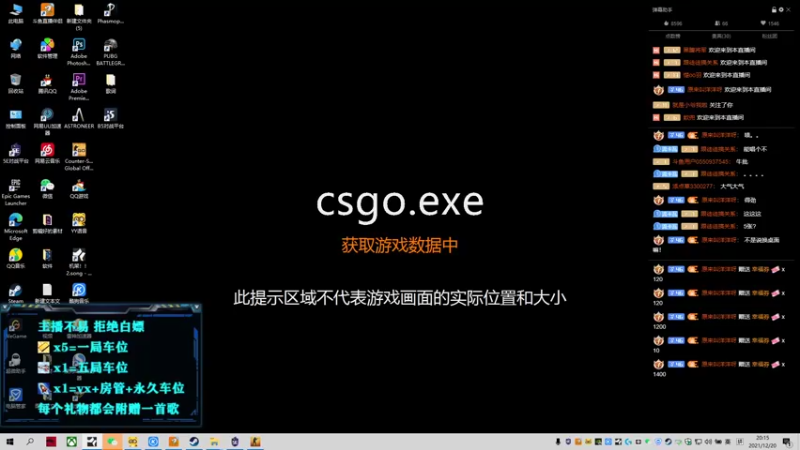Select the heart count 1546 indicator
Screen dimensions: 800x450
[x=769, y=23]
